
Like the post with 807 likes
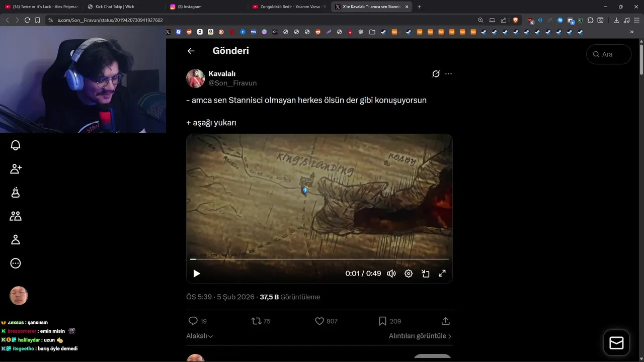(x=326, y=321)
